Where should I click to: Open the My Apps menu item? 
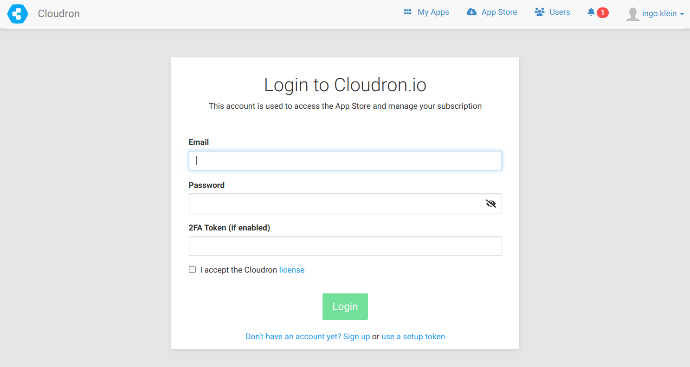[426, 12]
